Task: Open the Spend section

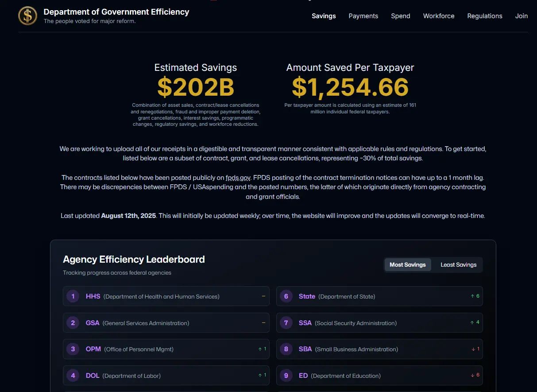Action: coord(400,16)
